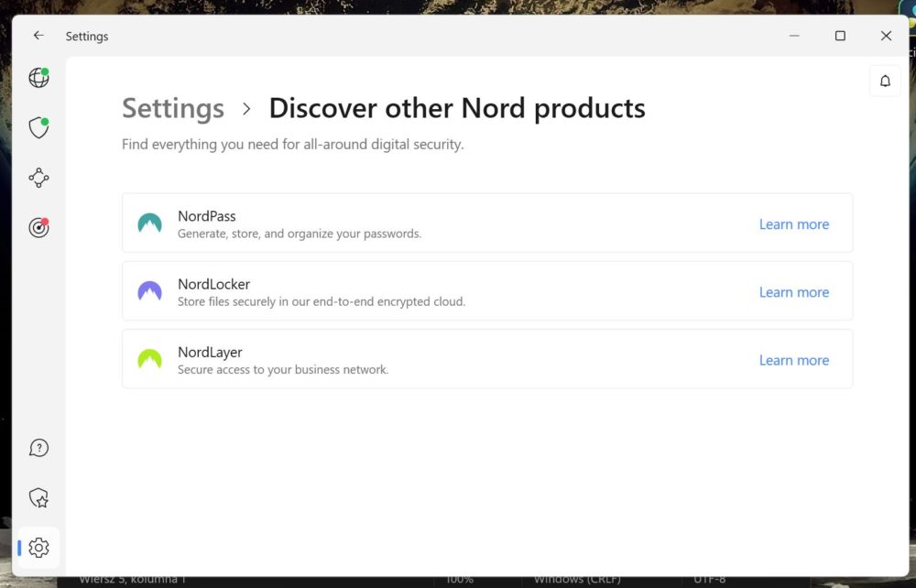Screen dimensions: 916x588
Task: Open Threat Protection shield icon
Action: (x=38, y=128)
